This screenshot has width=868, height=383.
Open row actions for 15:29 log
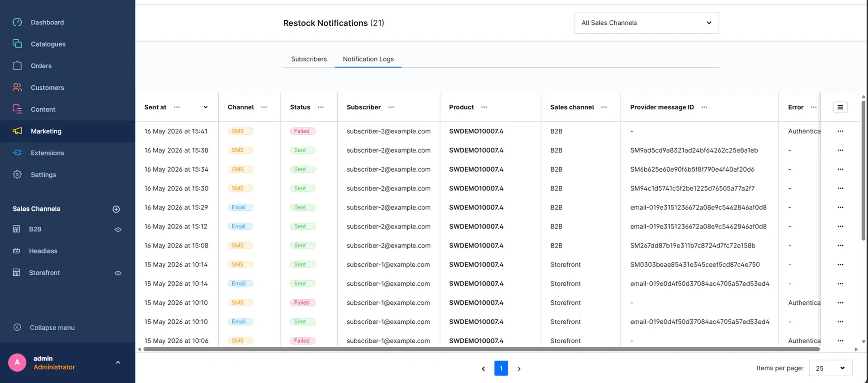point(840,207)
